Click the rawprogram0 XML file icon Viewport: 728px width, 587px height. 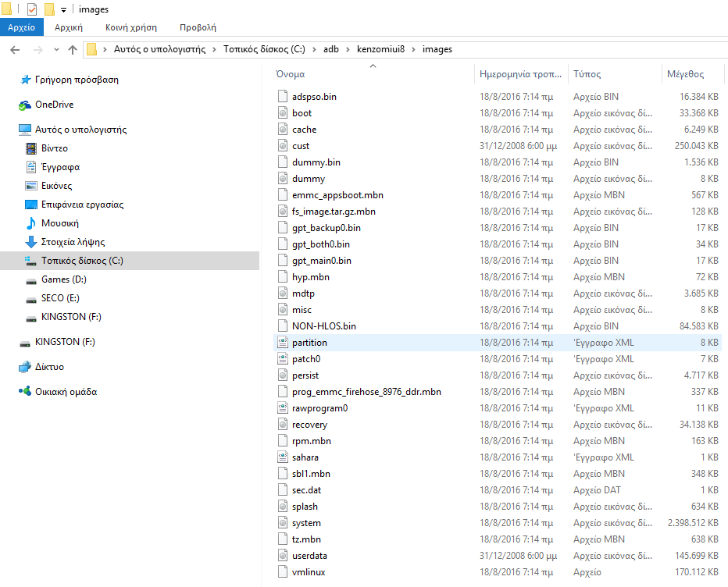[x=284, y=408]
